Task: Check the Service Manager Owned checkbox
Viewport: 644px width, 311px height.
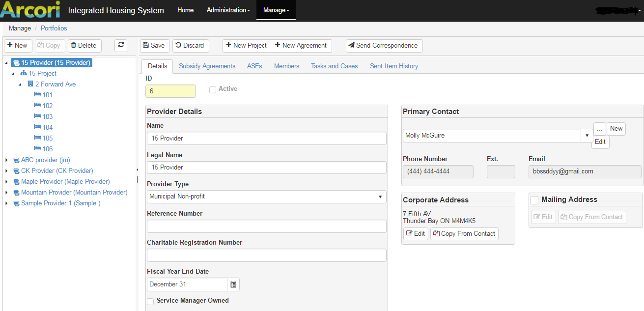Action: (150, 301)
